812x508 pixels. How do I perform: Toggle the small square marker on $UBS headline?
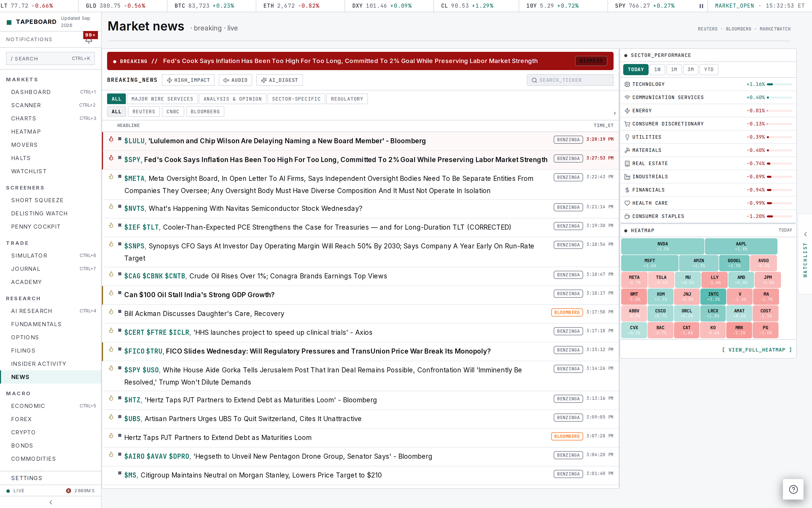pos(120,416)
